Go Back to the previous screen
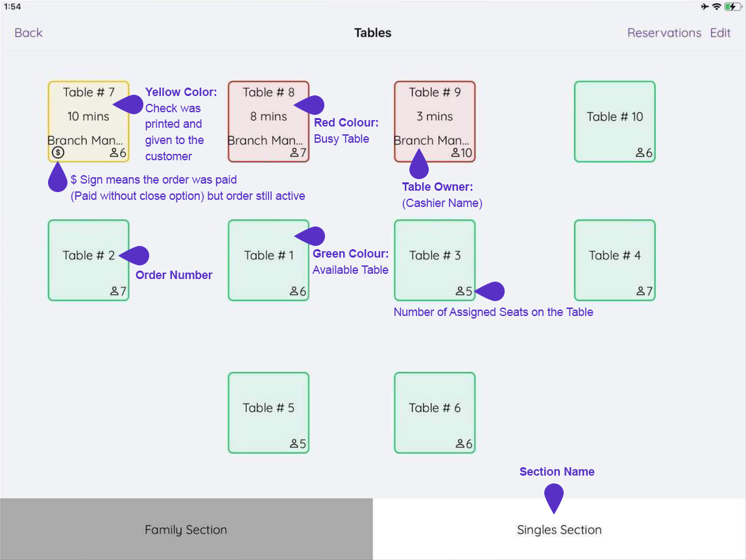This screenshot has height=560, width=746. 28,32
